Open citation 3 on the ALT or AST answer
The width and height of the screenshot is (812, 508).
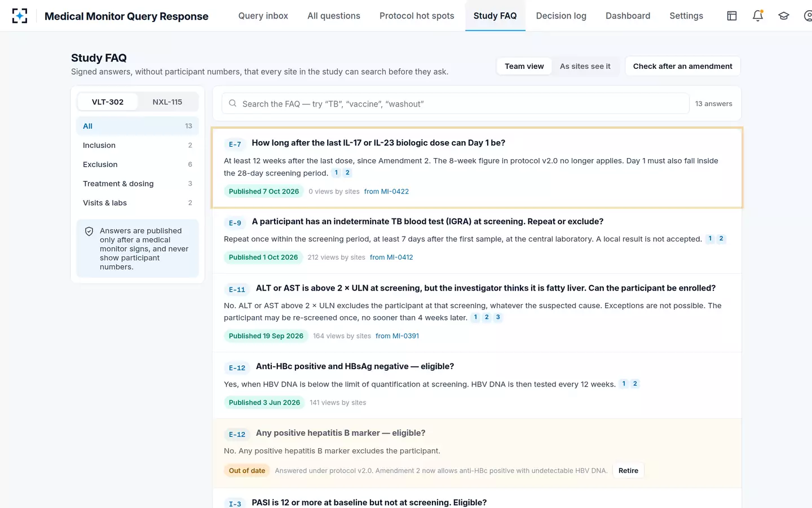tap(498, 317)
